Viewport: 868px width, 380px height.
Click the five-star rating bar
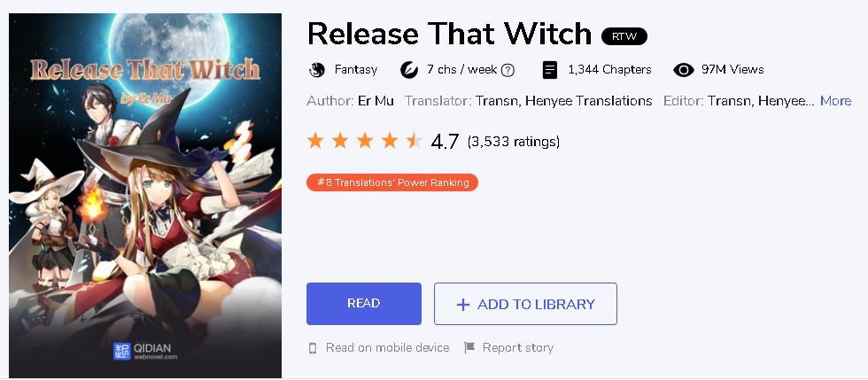pos(365,141)
